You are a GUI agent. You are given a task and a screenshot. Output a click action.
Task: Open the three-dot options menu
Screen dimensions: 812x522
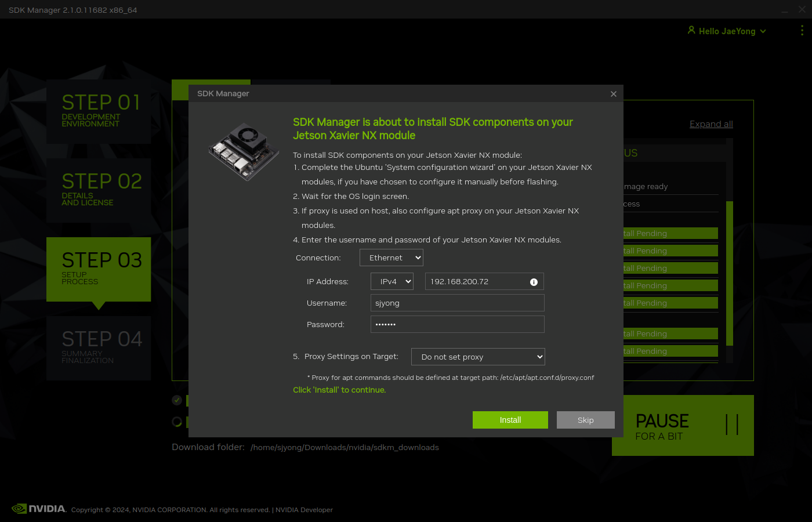[x=802, y=30]
